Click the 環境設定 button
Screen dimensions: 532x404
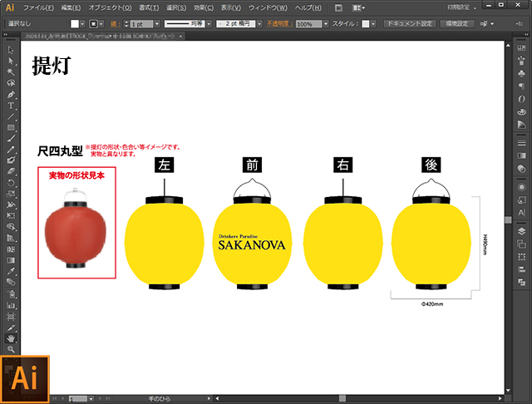click(x=457, y=24)
